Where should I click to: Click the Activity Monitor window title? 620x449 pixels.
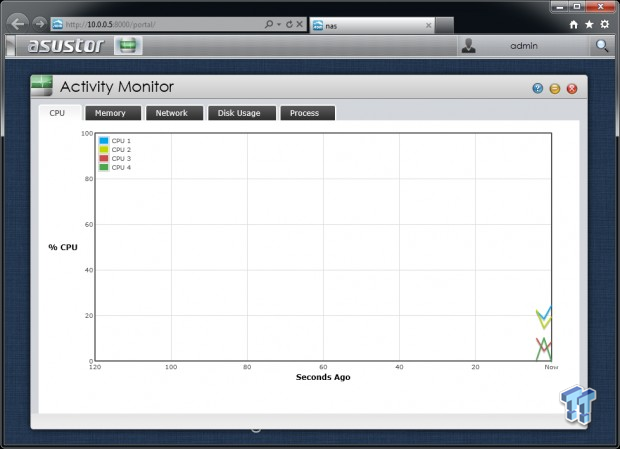click(x=117, y=87)
